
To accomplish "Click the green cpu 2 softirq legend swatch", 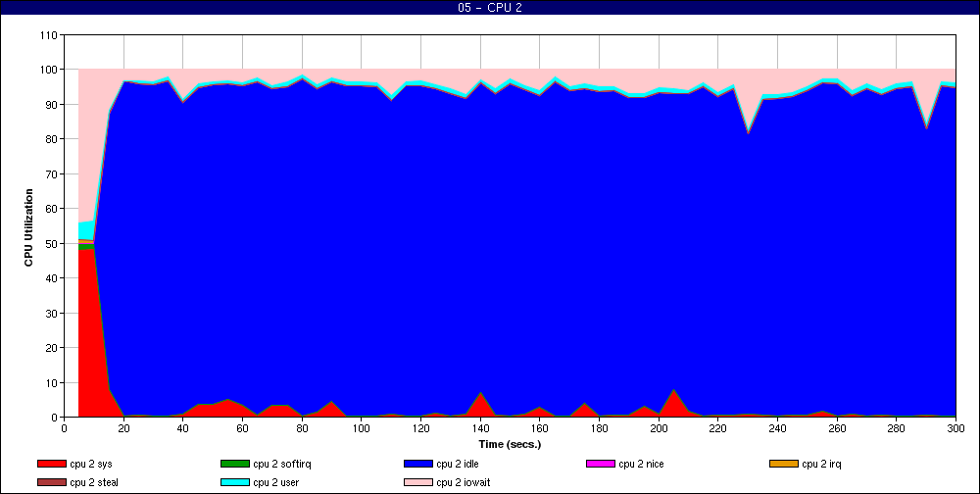I will click(x=235, y=464).
